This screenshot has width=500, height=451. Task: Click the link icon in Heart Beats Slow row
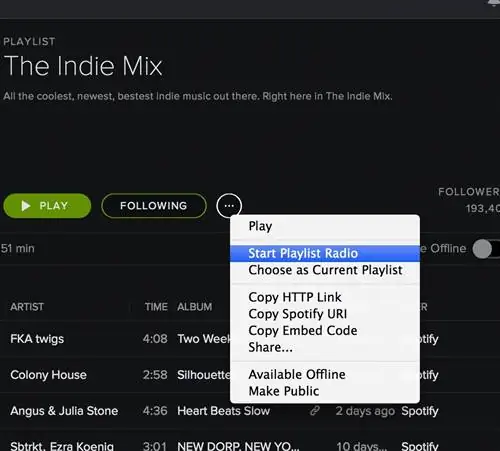[315, 411]
